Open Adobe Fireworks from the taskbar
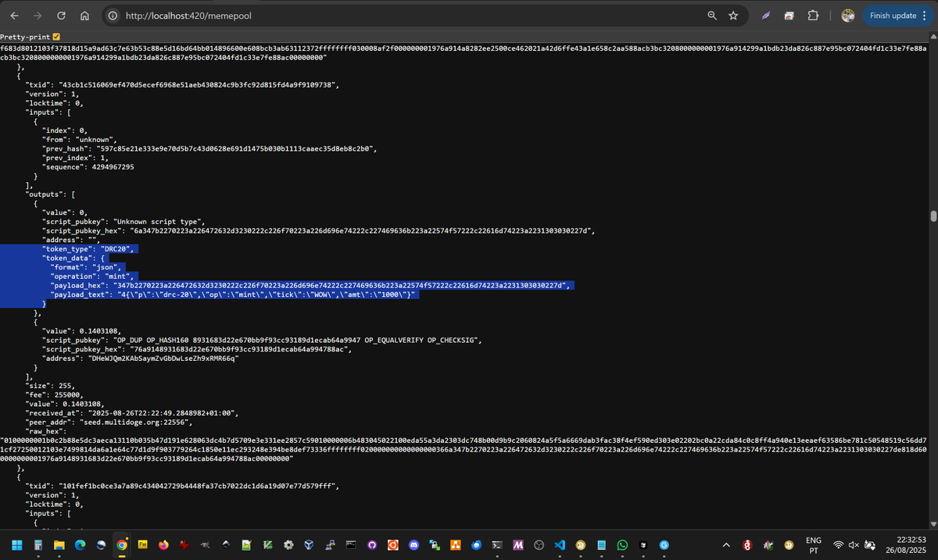 (x=142, y=544)
